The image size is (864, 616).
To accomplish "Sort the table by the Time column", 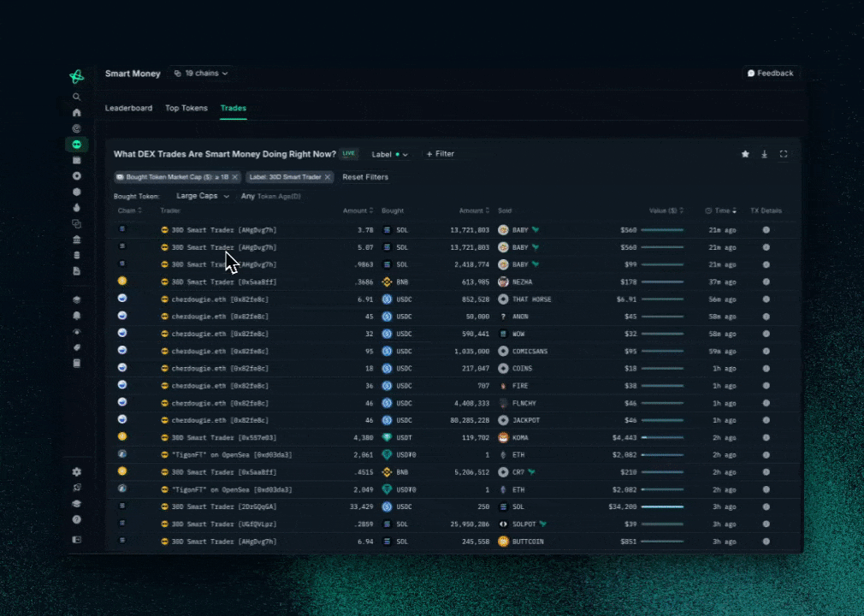I will (722, 210).
